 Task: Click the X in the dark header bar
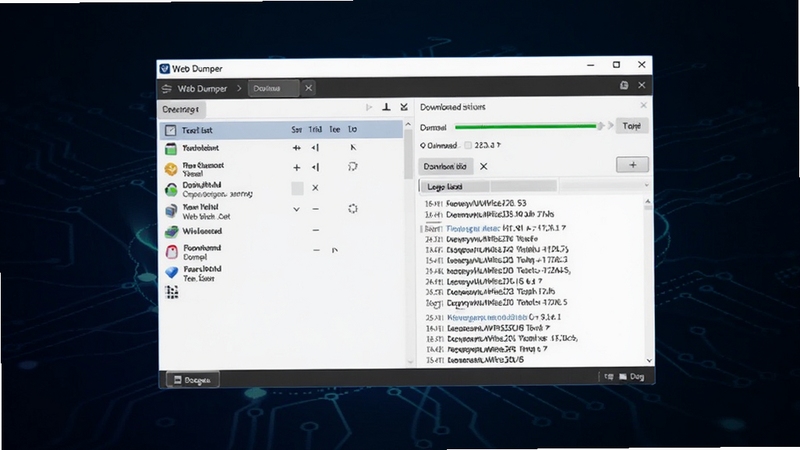click(x=642, y=85)
